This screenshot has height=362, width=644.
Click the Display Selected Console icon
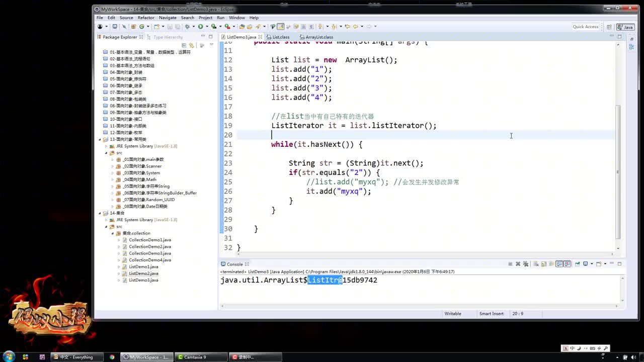point(585,264)
